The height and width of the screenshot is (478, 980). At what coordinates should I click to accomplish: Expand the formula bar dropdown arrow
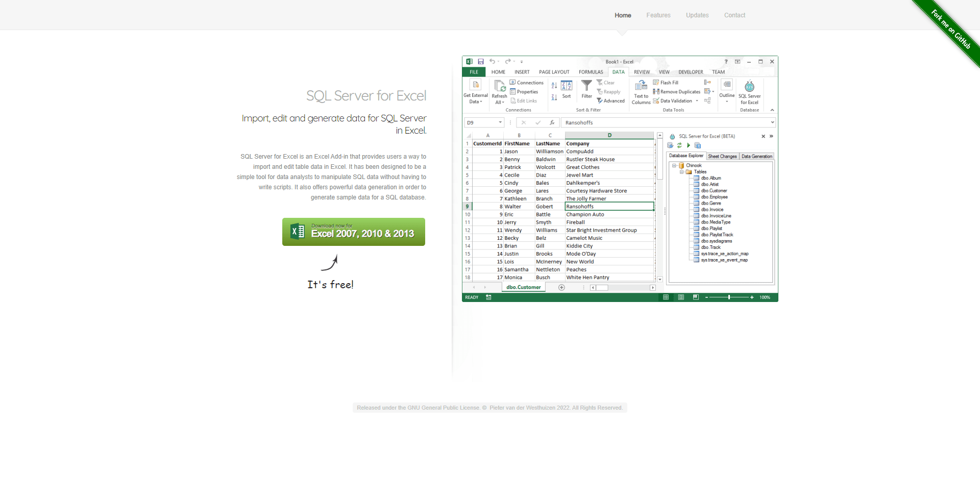tap(772, 122)
